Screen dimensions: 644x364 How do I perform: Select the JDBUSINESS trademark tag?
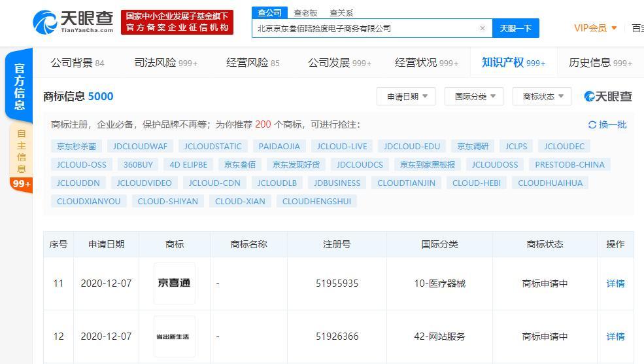click(337, 183)
